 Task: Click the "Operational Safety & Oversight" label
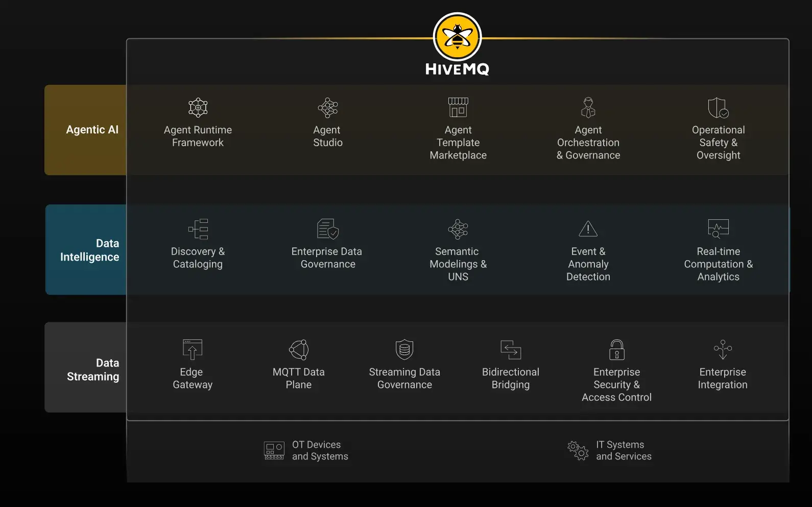tap(719, 143)
